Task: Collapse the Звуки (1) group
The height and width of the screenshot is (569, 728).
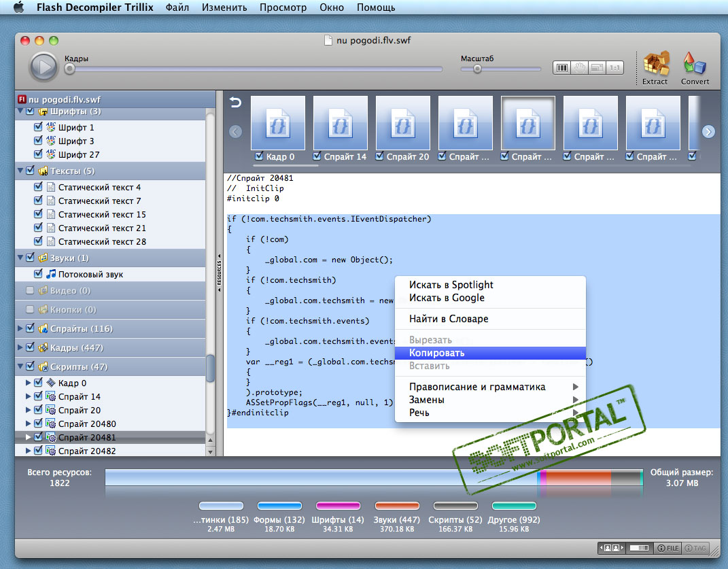Action: (20, 258)
